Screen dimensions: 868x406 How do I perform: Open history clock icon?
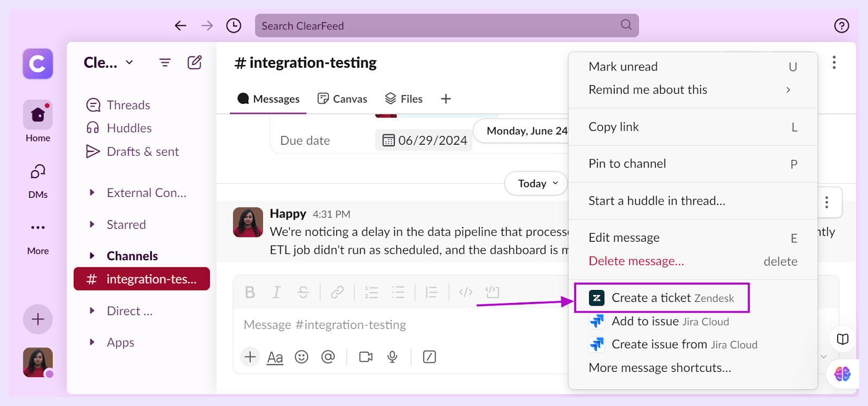(x=234, y=25)
